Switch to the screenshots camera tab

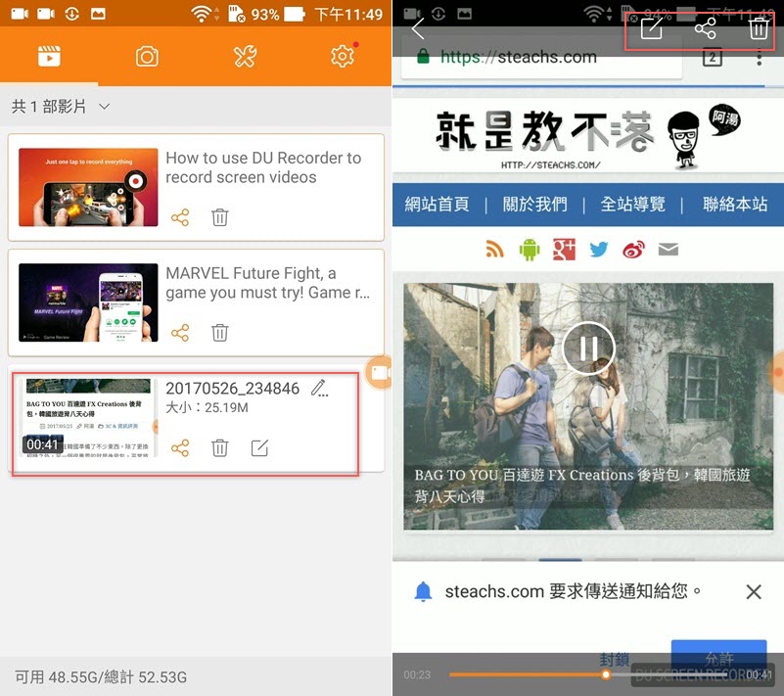coord(147,57)
